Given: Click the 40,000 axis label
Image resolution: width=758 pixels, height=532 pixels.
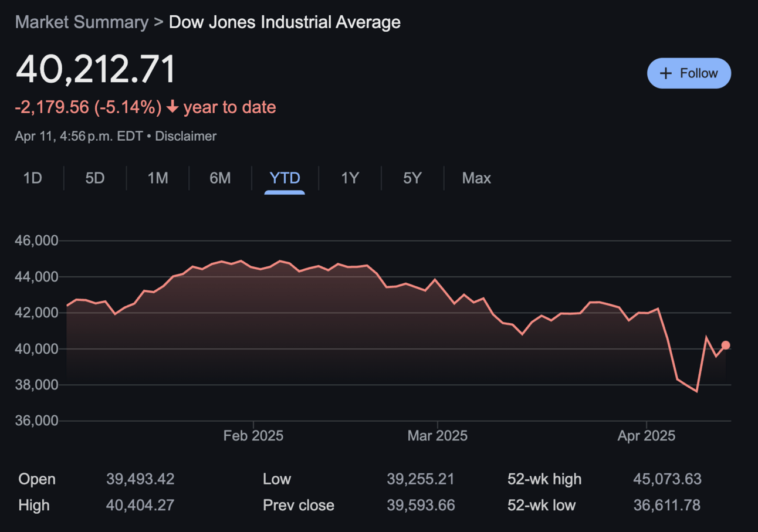Looking at the screenshot, I should point(37,349).
